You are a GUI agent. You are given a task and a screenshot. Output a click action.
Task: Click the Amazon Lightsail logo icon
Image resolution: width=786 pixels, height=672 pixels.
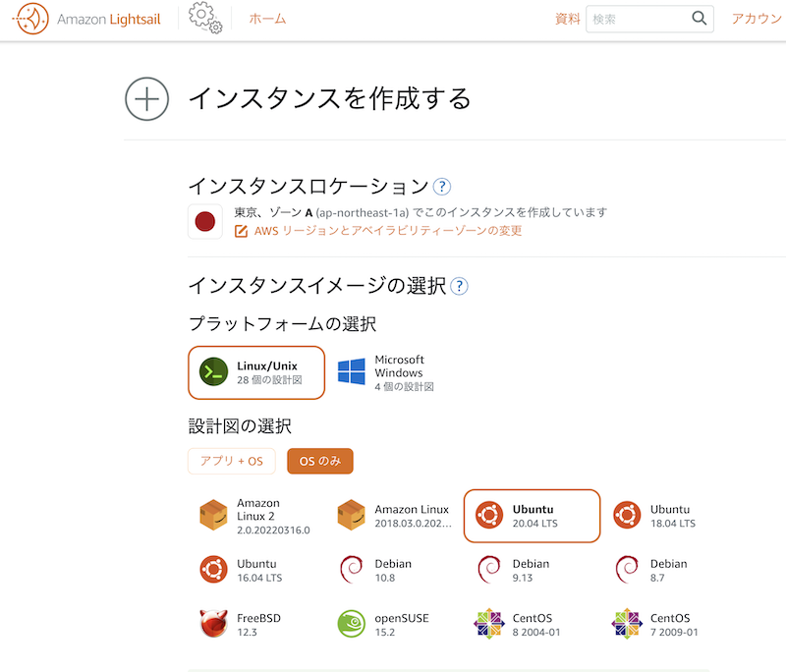31,19
